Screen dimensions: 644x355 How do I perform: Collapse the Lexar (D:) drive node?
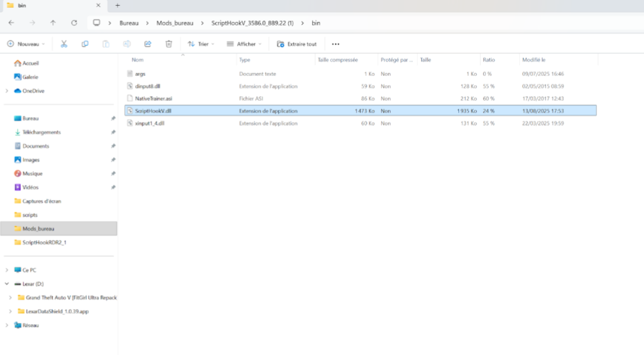7,284
